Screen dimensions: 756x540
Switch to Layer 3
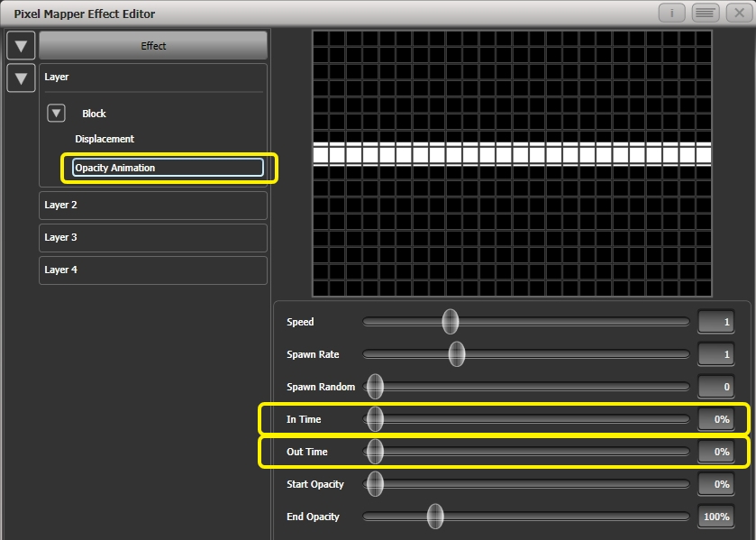click(152, 237)
